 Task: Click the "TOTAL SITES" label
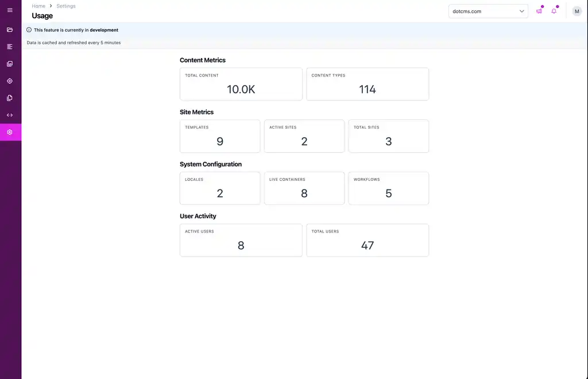[x=366, y=127]
